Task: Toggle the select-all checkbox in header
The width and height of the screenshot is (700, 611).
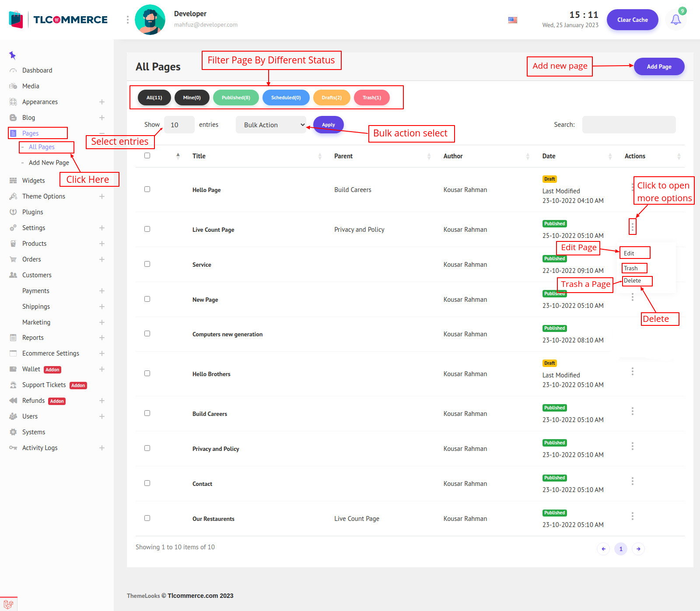Action: pyautogui.click(x=147, y=156)
